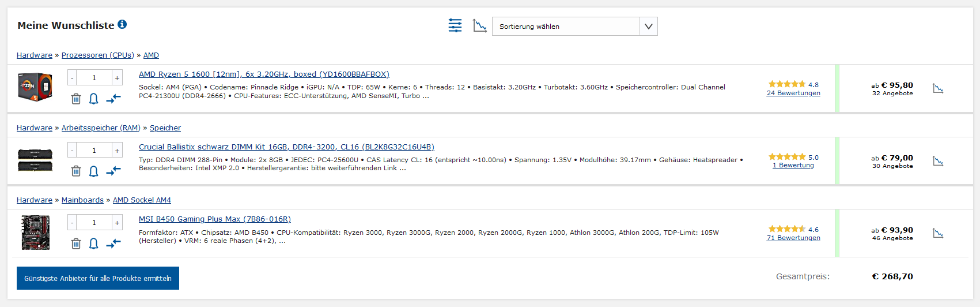
Task: Click the ab € 93,90 price
Action: 892,230
